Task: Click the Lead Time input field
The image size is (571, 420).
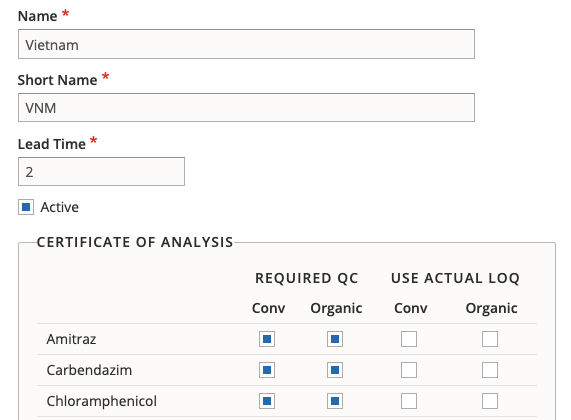Action: (x=101, y=172)
